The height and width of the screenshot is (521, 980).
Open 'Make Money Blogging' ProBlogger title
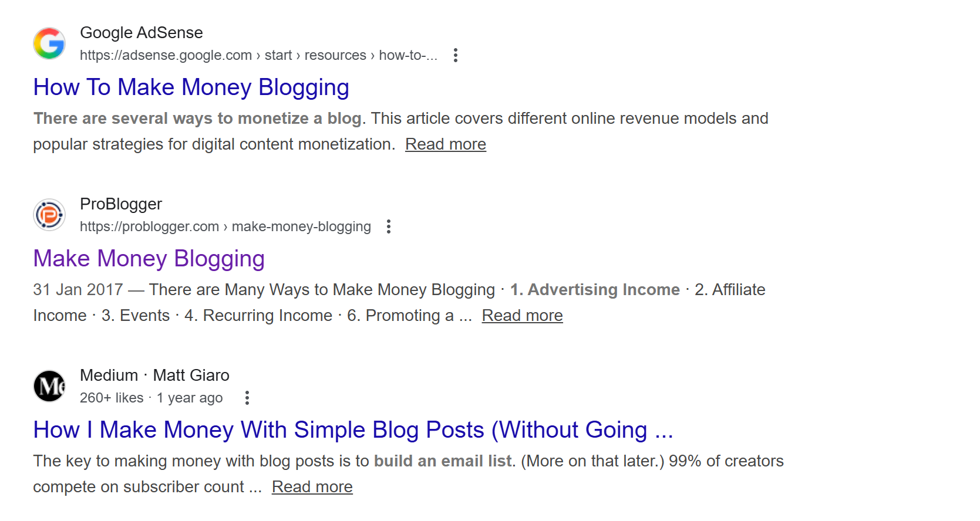point(149,259)
